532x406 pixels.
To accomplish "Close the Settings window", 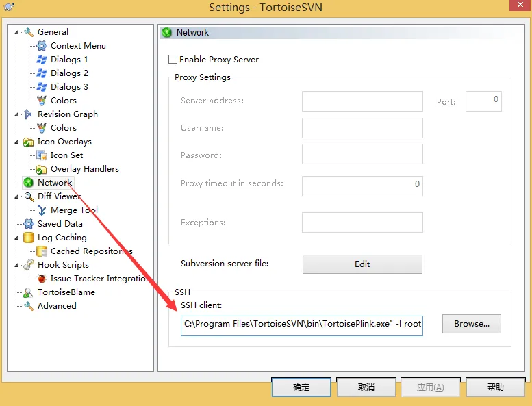I will (x=520, y=5).
